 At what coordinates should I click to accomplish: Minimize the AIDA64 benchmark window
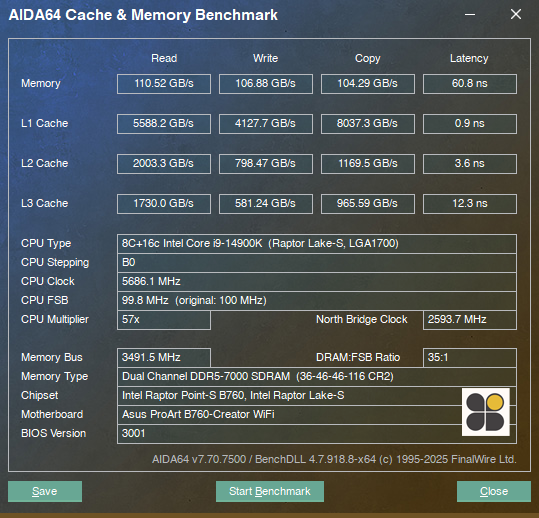470,14
